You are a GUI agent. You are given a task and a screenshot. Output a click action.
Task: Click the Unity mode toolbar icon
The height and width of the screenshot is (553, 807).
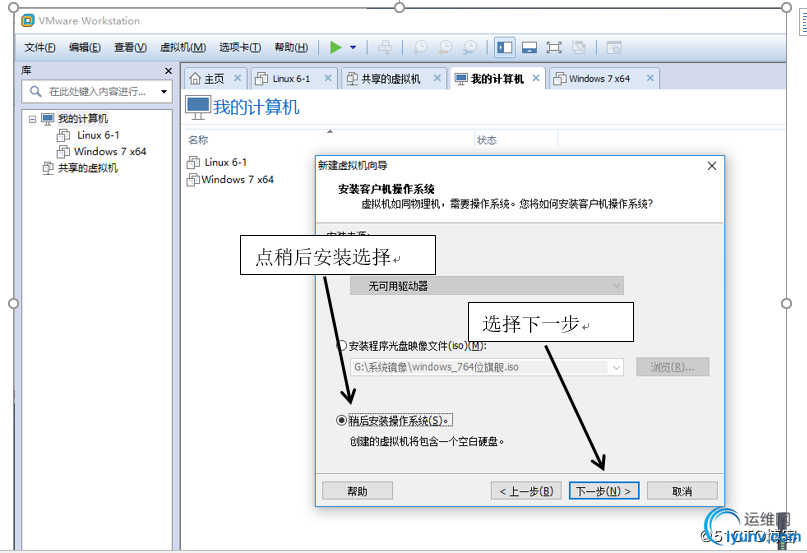click(578, 47)
